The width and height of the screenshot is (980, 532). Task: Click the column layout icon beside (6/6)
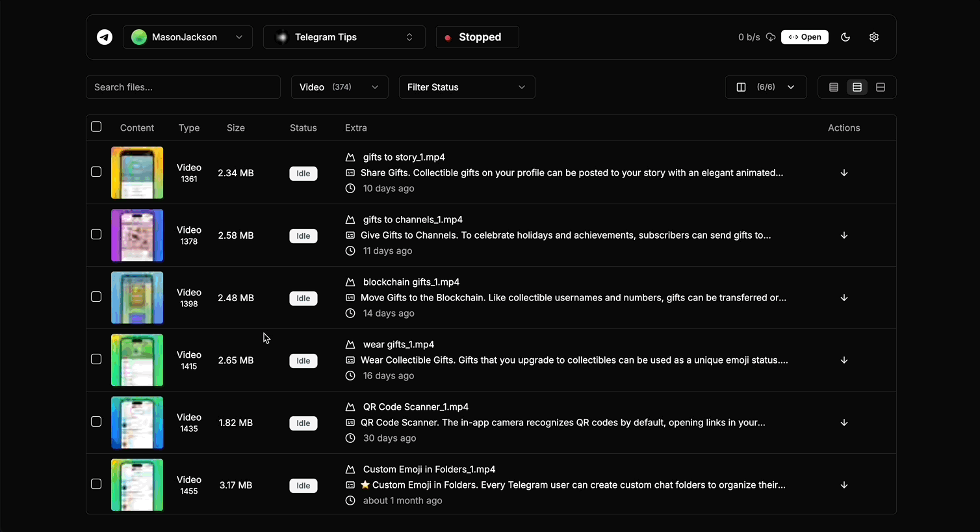pos(741,86)
